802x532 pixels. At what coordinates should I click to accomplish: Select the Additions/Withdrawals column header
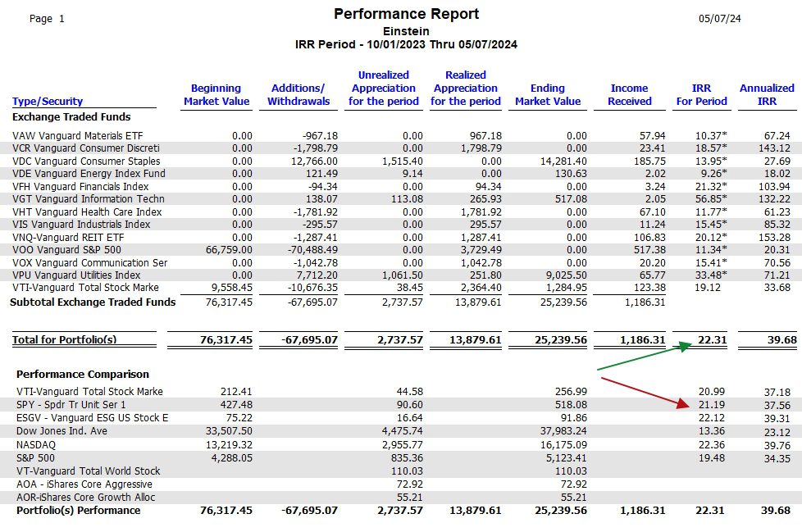pyautogui.click(x=298, y=95)
